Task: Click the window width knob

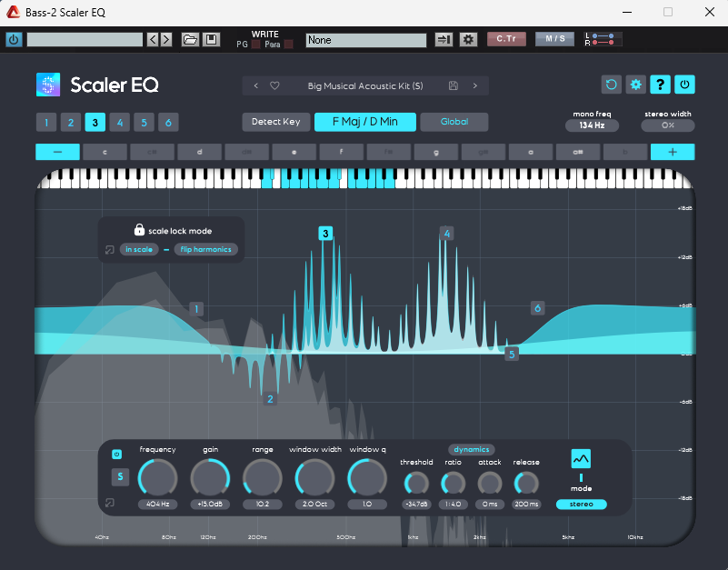Action: coord(314,478)
